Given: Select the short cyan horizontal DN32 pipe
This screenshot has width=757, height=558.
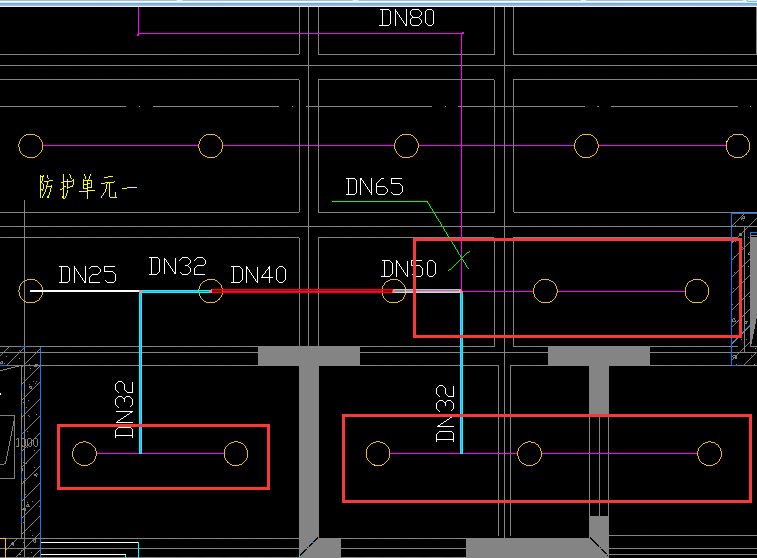Looking at the screenshot, I should [176, 291].
